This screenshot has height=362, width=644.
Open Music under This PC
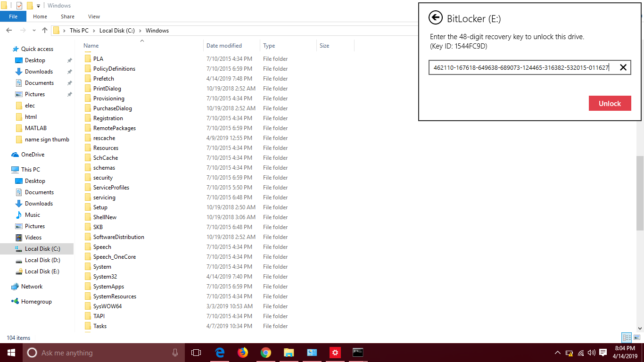[x=32, y=214]
